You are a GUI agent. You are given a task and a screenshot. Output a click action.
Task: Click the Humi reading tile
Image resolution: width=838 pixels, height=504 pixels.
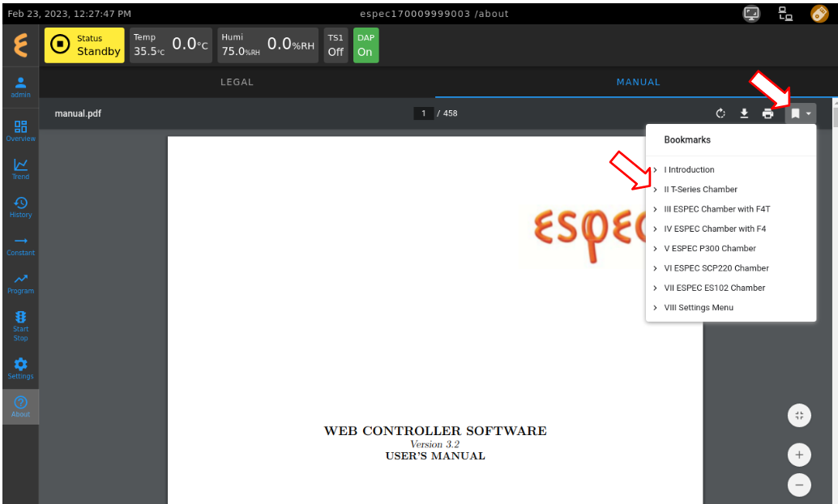(x=267, y=45)
